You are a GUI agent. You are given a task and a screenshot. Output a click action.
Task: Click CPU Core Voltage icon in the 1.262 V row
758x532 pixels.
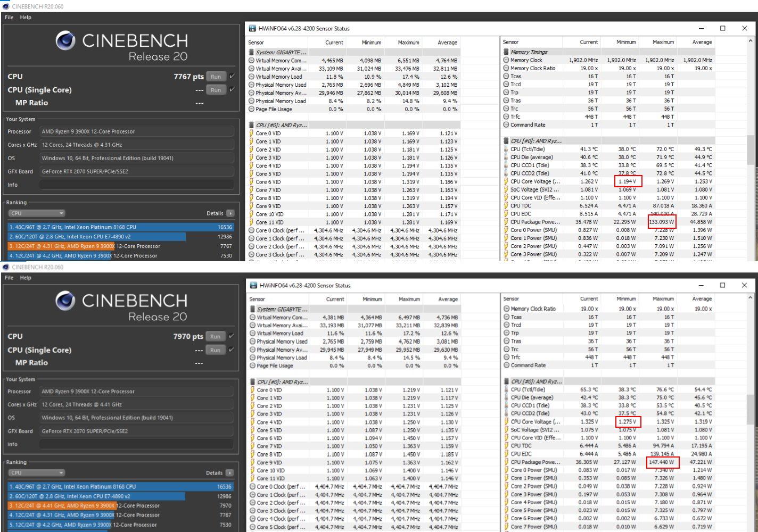(506, 181)
